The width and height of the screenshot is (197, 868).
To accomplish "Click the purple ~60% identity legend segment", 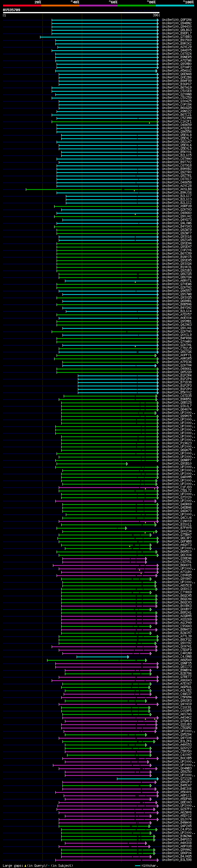I will tap(98, 6).
